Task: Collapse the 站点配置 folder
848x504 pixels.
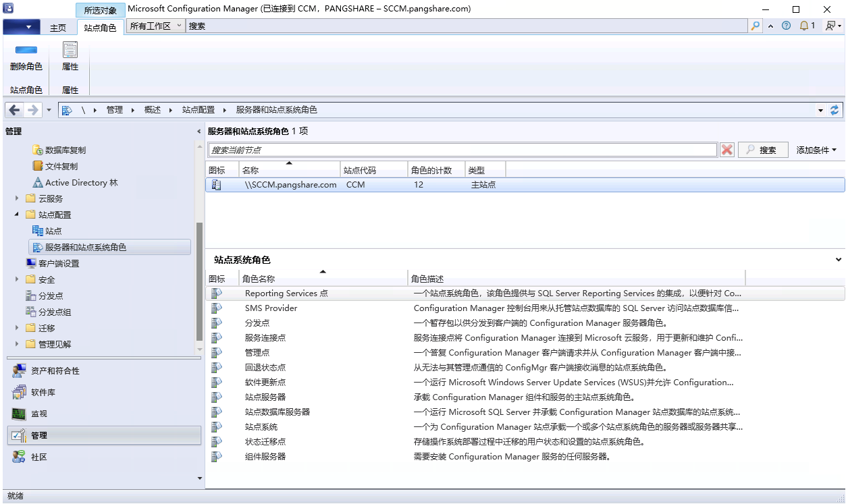Action: (x=17, y=215)
